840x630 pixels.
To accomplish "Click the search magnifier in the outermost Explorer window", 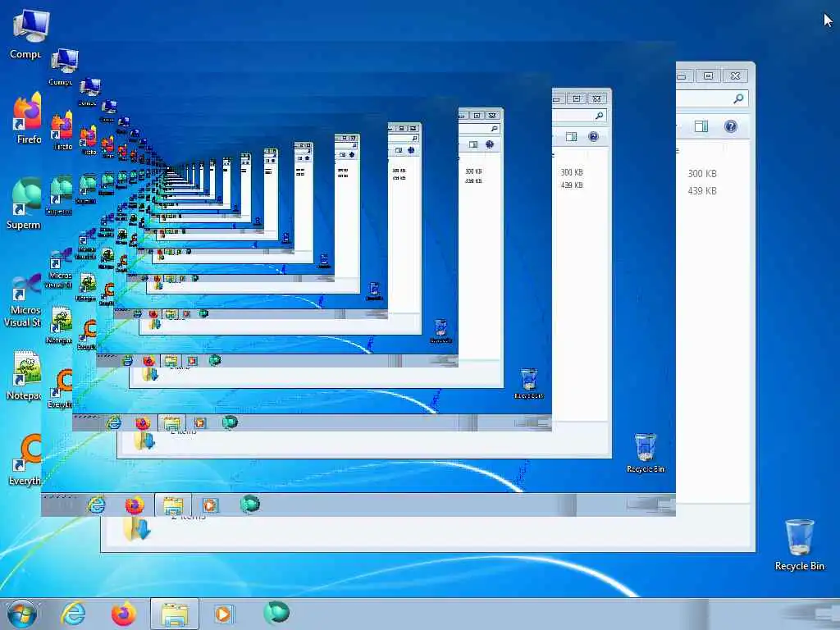I will point(738,98).
